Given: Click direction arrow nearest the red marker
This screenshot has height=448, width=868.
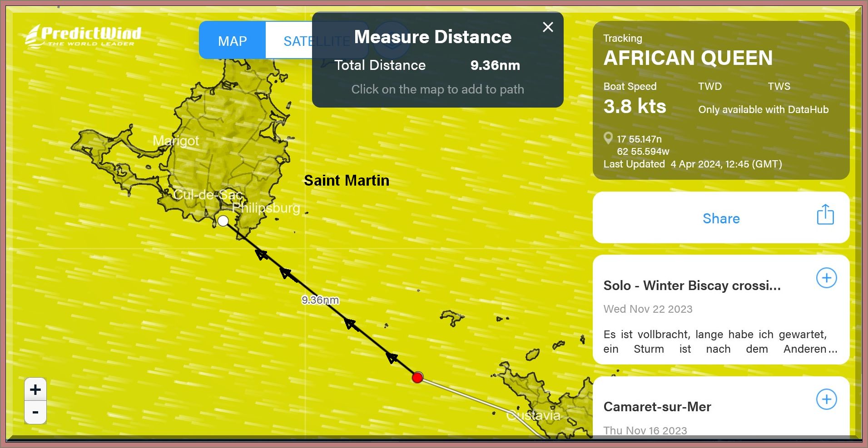Looking at the screenshot, I should pyautogui.click(x=392, y=357).
